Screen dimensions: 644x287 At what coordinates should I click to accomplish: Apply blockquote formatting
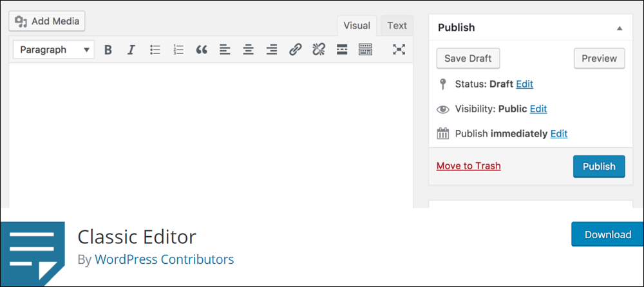201,50
